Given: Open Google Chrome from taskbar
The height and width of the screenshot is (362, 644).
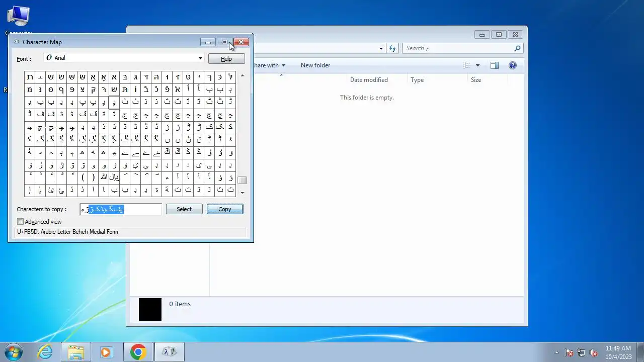Looking at the screenshot, I should pyautogui.click(x=138, y=352).
